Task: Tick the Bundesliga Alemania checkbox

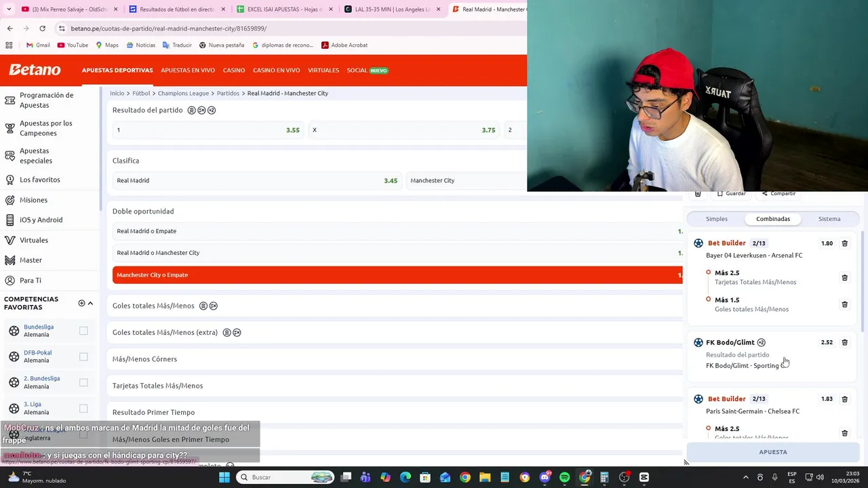Action: (x=83, y=331)
